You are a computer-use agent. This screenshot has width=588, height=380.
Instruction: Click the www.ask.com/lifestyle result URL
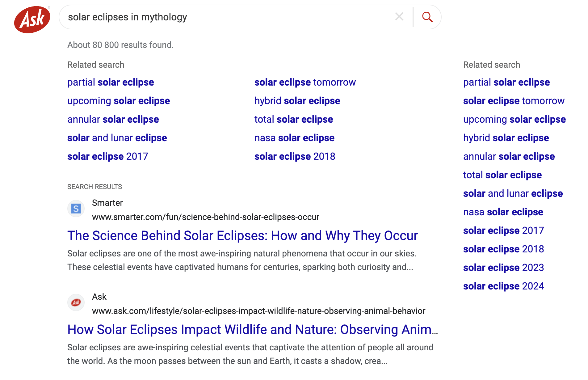[259, 311]
